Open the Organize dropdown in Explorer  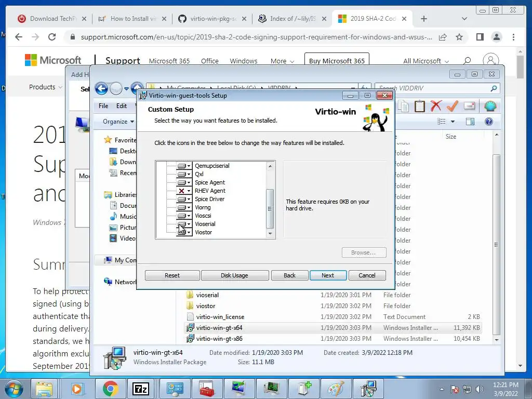pos(118,122)
